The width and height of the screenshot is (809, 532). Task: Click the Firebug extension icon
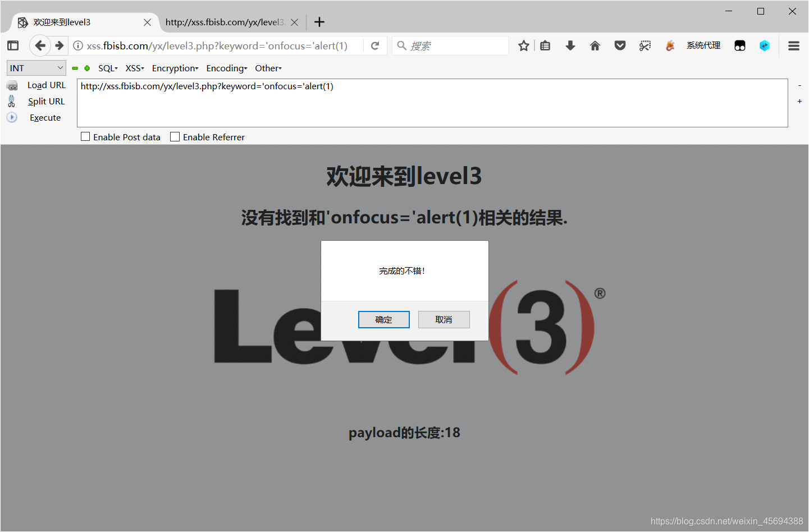670,45
